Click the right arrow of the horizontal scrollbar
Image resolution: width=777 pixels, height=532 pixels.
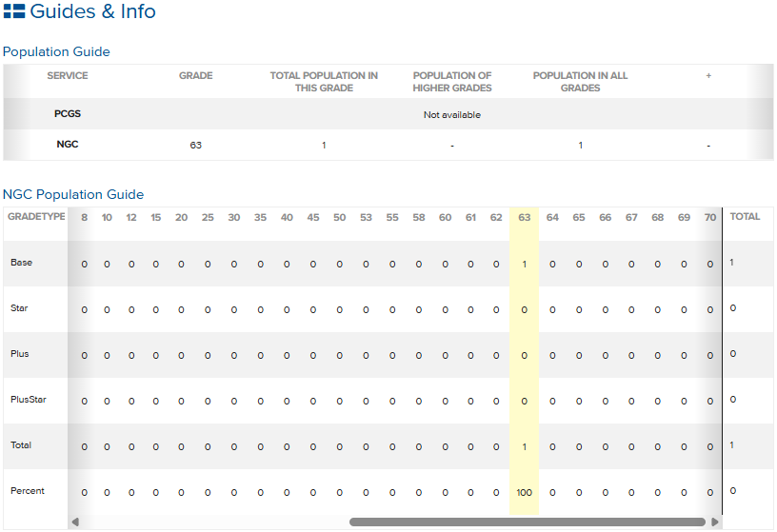pos(714,522)
